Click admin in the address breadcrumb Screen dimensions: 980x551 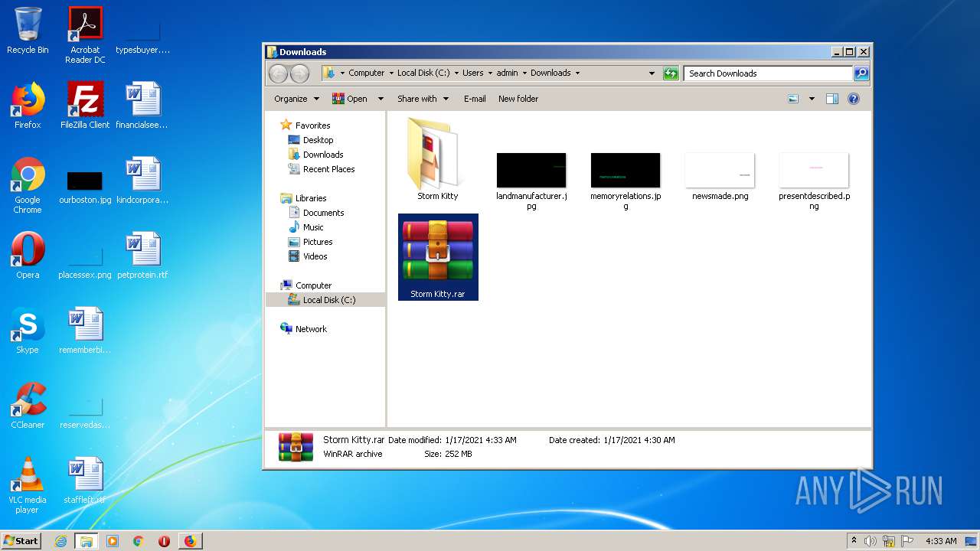(x=507, y=73)
